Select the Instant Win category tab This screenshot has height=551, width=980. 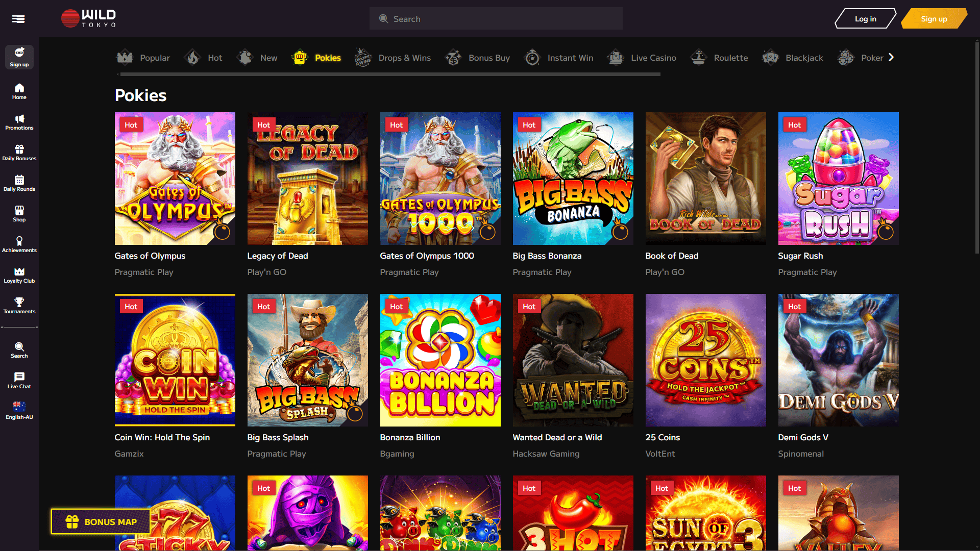point(558,58)
